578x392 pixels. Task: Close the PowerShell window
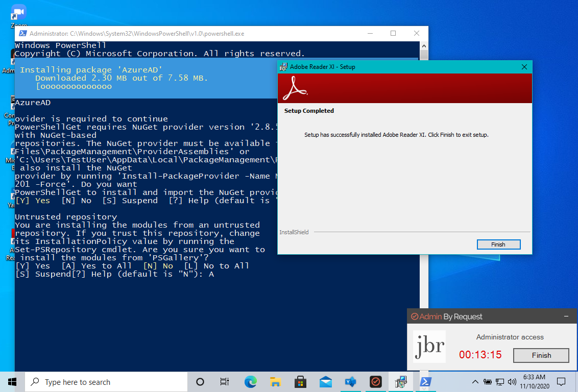pyautogui.click(x=417, y=34)
